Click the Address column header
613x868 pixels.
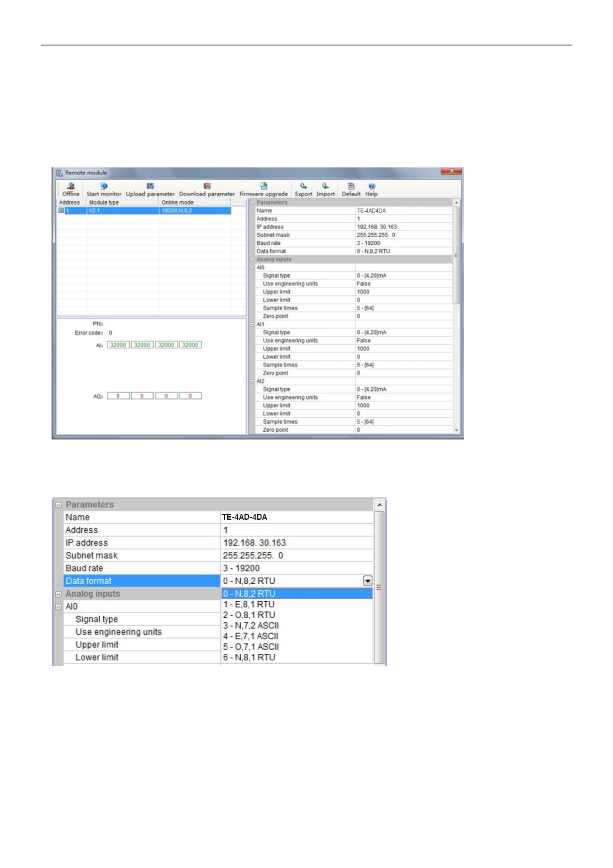[x=72, y=203]
